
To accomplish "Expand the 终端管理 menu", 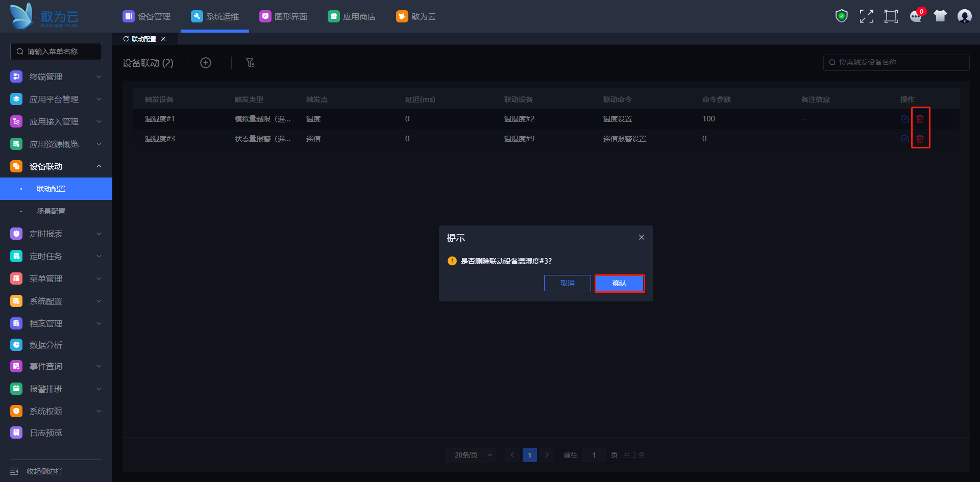I will pos(55,77).
